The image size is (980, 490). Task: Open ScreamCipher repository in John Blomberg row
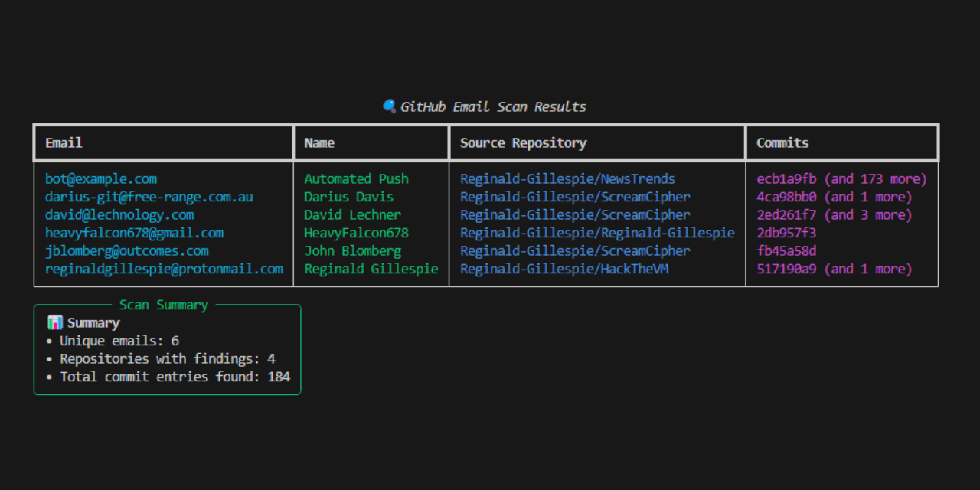[575, 250]
